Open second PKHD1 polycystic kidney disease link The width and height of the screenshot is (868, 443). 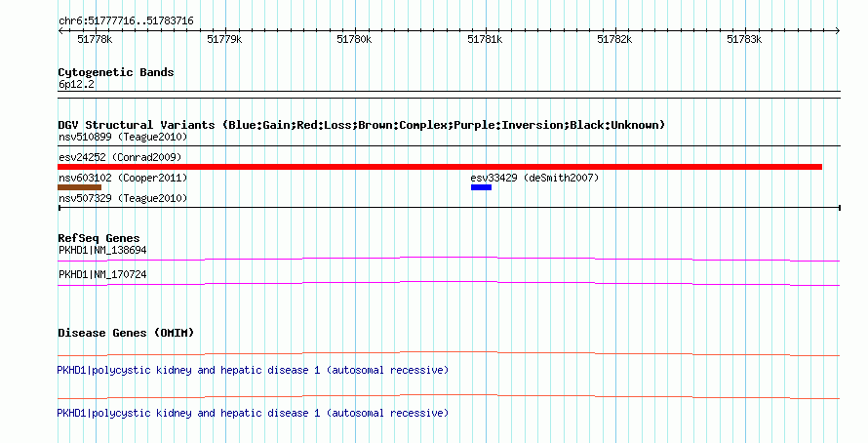(253, 413)
